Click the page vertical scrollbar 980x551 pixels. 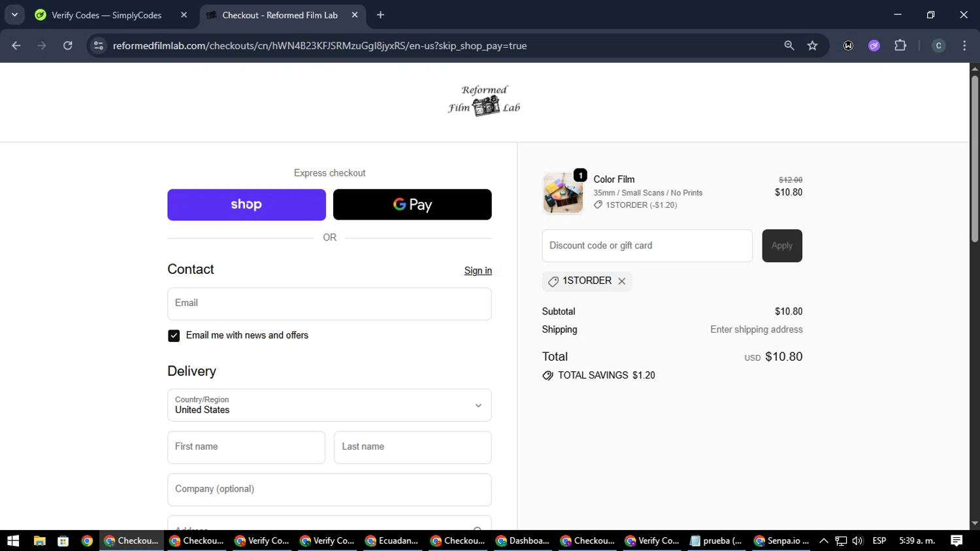[975, 159]
